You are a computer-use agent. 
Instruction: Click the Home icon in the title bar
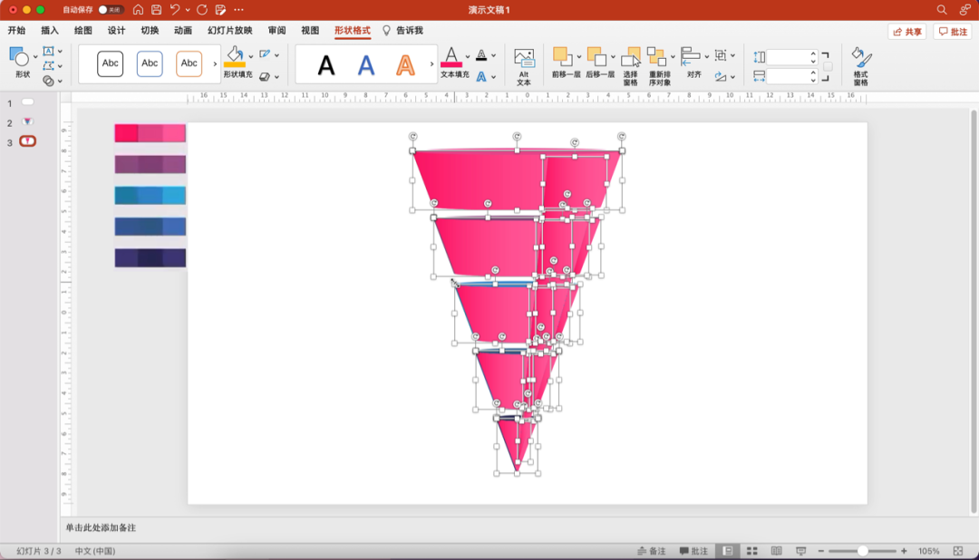pyautogui.click(x=138, y=9)
